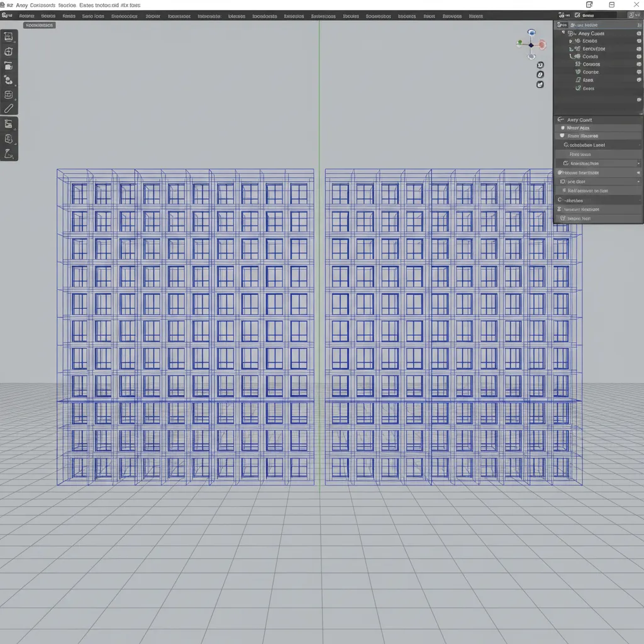Toggle visibility of the Conids row

639,56
